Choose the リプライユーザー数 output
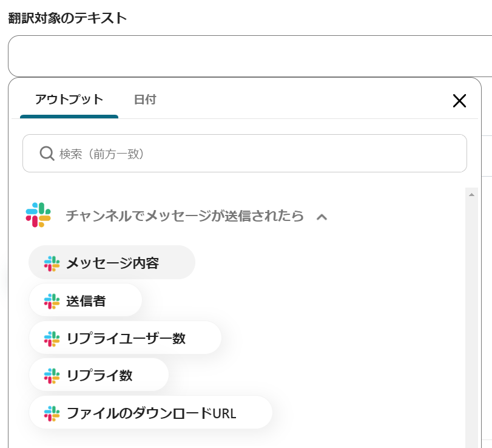 coord(126,338)
